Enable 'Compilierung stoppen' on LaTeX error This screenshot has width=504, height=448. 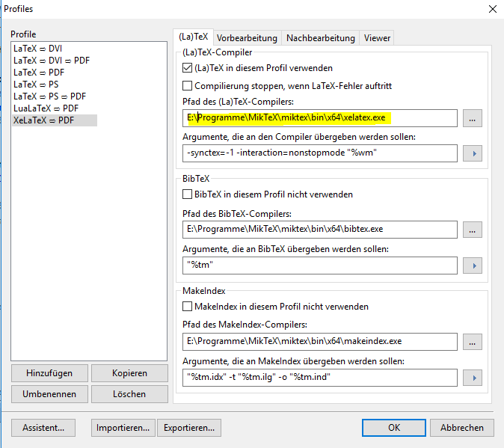[x=188, y=86]
